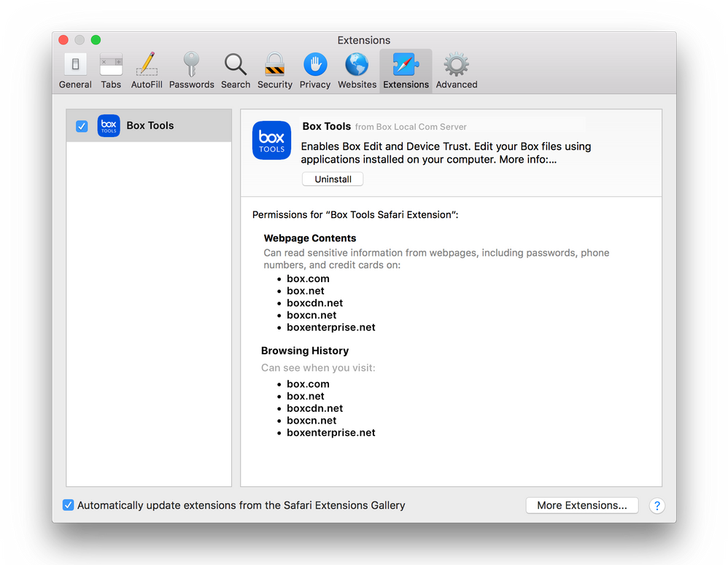Click the boxenterprise.net domain entry

331,327
